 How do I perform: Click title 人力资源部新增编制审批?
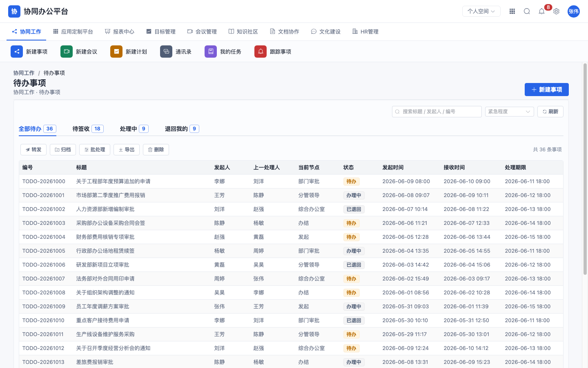tap(105, 209)
